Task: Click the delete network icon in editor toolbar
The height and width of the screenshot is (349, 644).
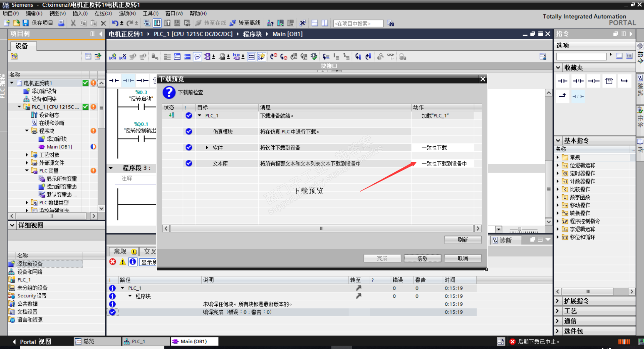Action: (123, 57)
